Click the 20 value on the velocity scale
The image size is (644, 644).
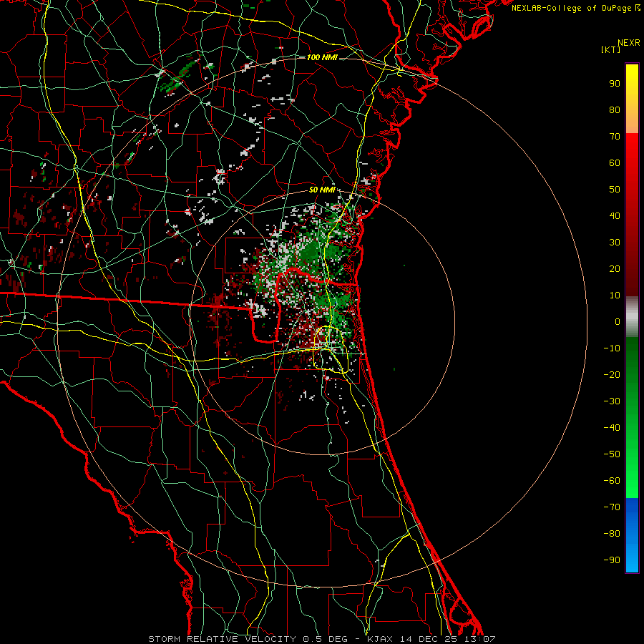click(615, 269)
